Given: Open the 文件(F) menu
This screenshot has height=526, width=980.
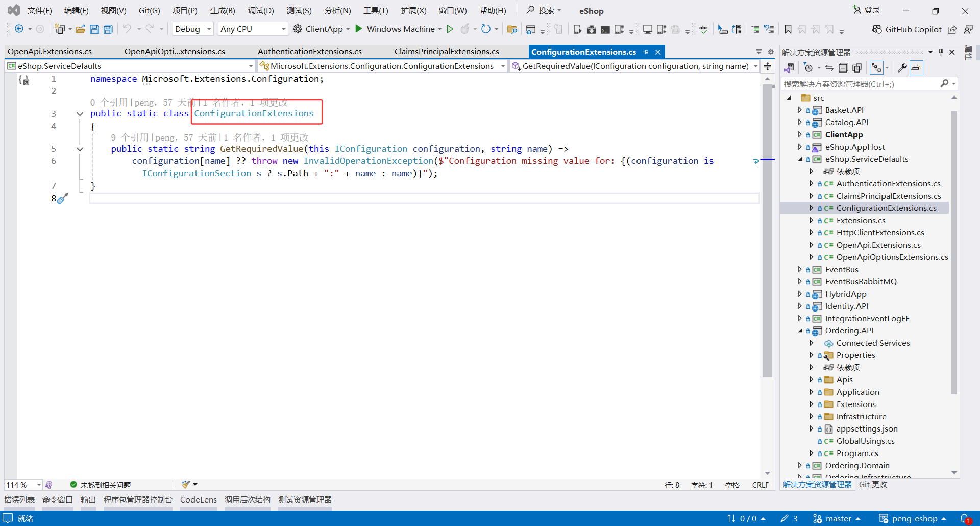Looking at the screenshot, I should click(39, 10).
